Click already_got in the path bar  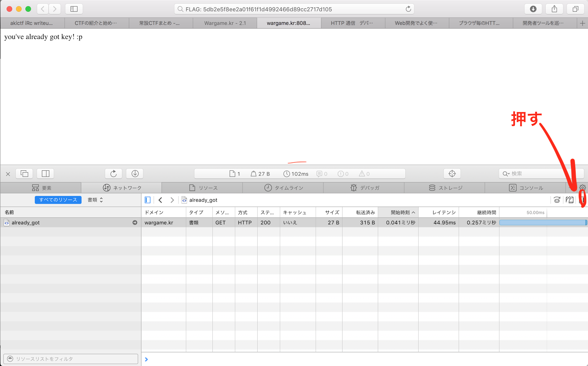point(200,200)
